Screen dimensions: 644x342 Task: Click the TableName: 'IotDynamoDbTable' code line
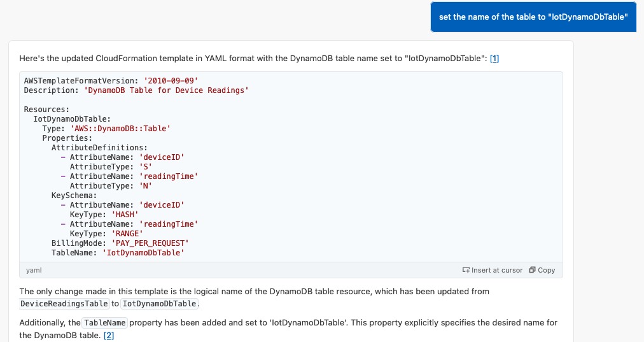(x=118, y=253)
